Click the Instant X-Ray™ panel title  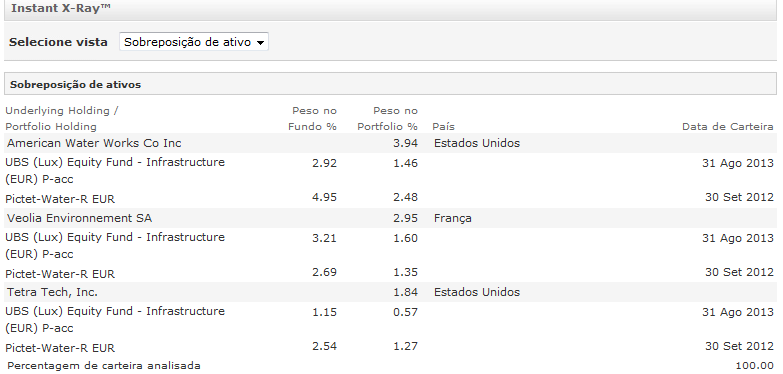pyautogui.click(x=60, y=8)
